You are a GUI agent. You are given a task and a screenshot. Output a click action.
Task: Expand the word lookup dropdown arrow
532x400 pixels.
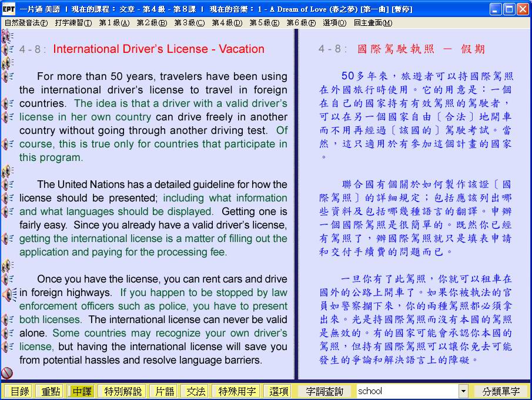tap(463, 391)
